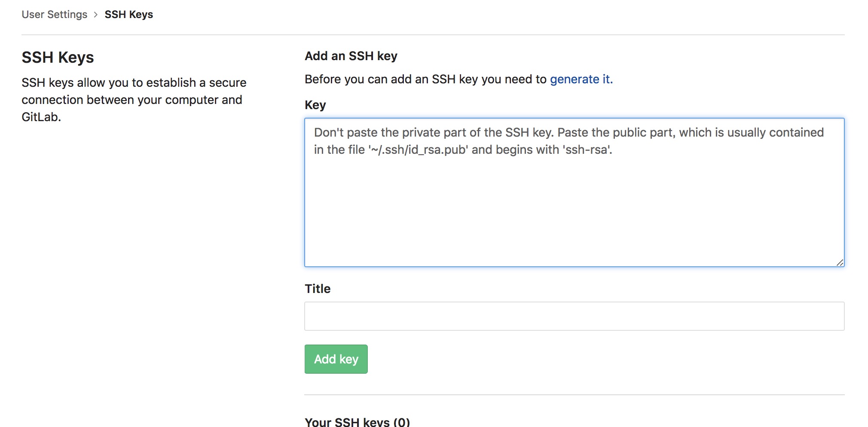
Task: Click "'~/.ssh/id_rsa.pub'" in the Key placeholder
Action: click(418, 150)
